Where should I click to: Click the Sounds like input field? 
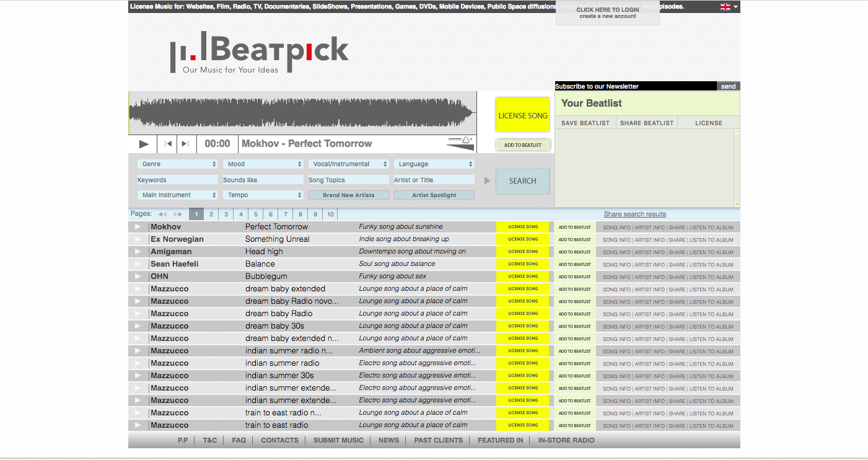[263, 180]
